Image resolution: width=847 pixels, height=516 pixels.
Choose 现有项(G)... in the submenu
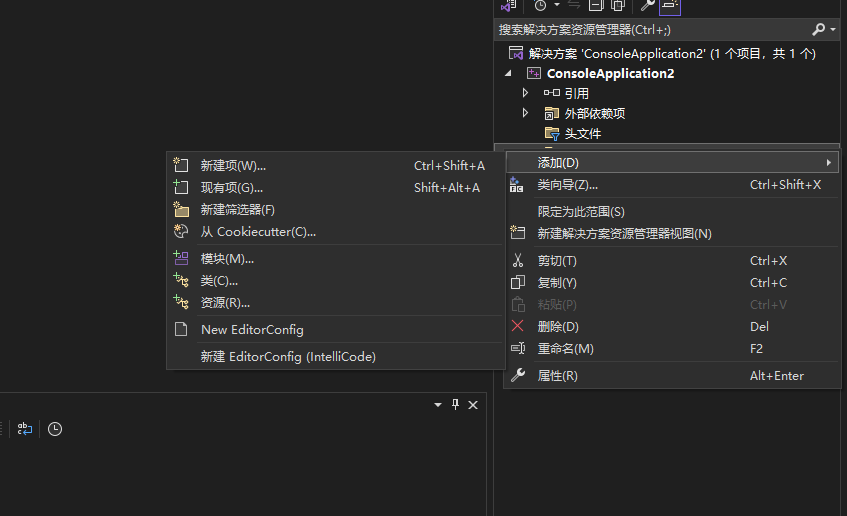click(x=231, y=187)
